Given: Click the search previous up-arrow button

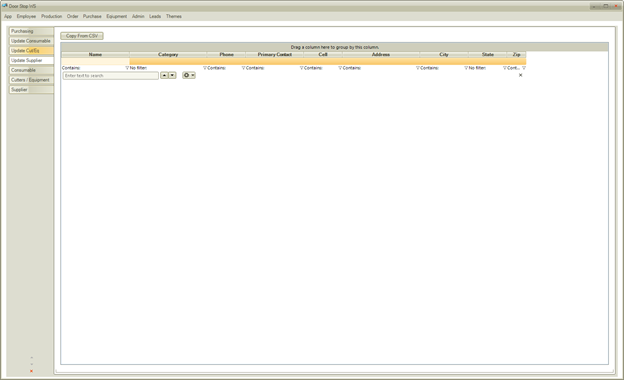Looking at the screenshot, I should 164,76.
